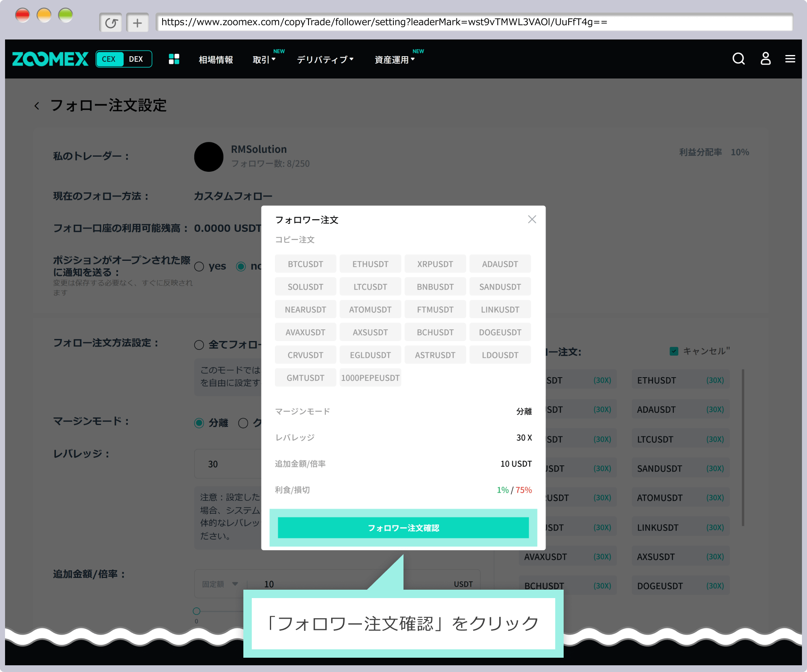Open the デリバティブ dropdown menu
The height and width of the screenshot is (672, 807).
click(x=325, y=60)
